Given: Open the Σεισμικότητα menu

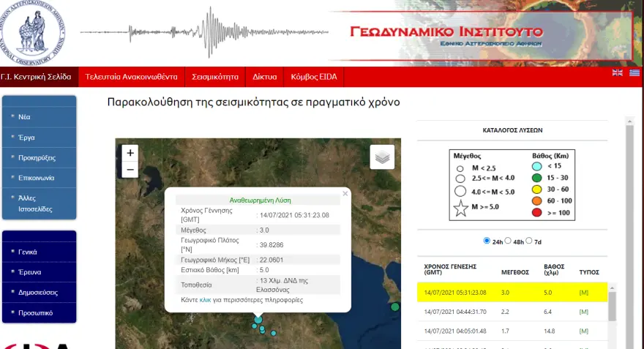Looking at the screenshot, I should (x=215, y=76).
